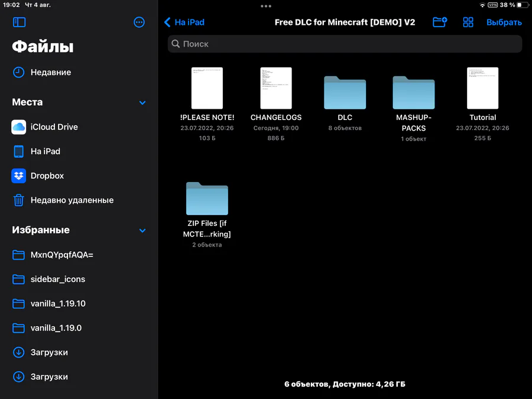The height and width of the screenshot is (399, 532).
Task: Open the sidebar more options ellipsis
Action: point(139,22)
